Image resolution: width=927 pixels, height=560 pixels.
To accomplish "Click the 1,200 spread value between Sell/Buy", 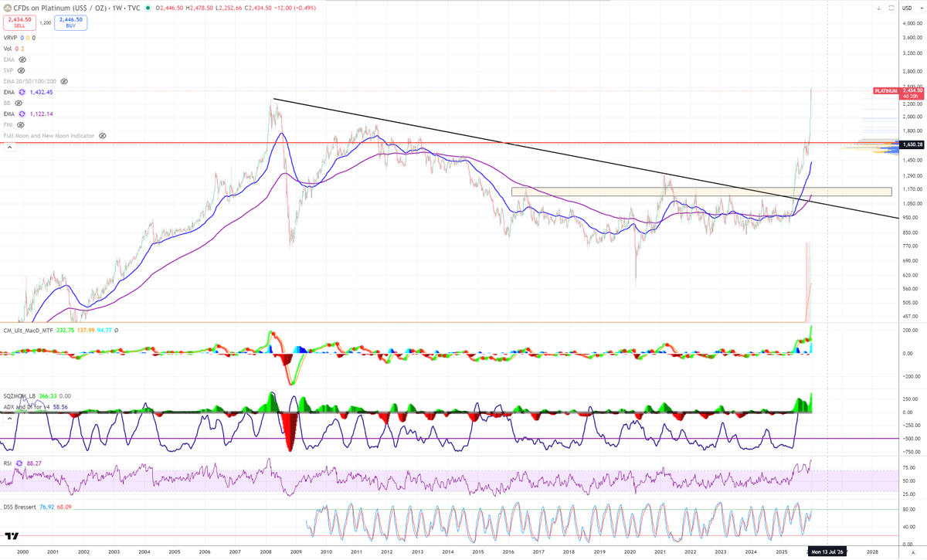I will [x=45, y=22].
